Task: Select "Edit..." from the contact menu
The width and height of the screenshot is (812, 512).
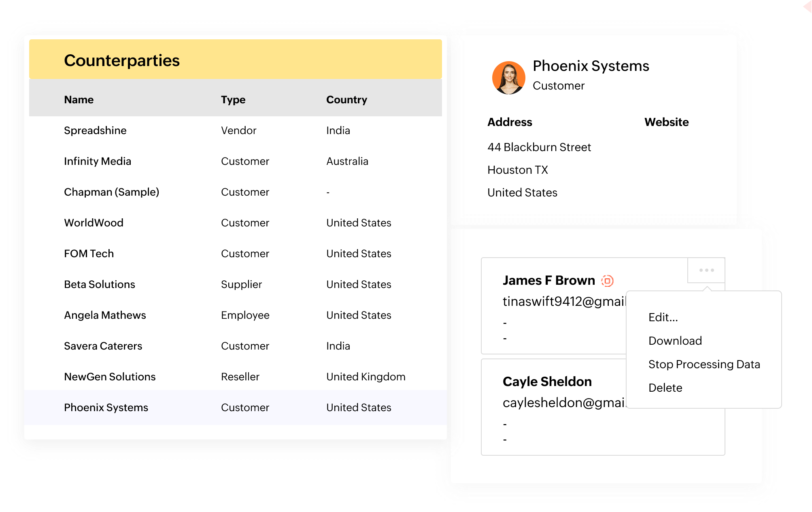Action: (x=663, y=318)
